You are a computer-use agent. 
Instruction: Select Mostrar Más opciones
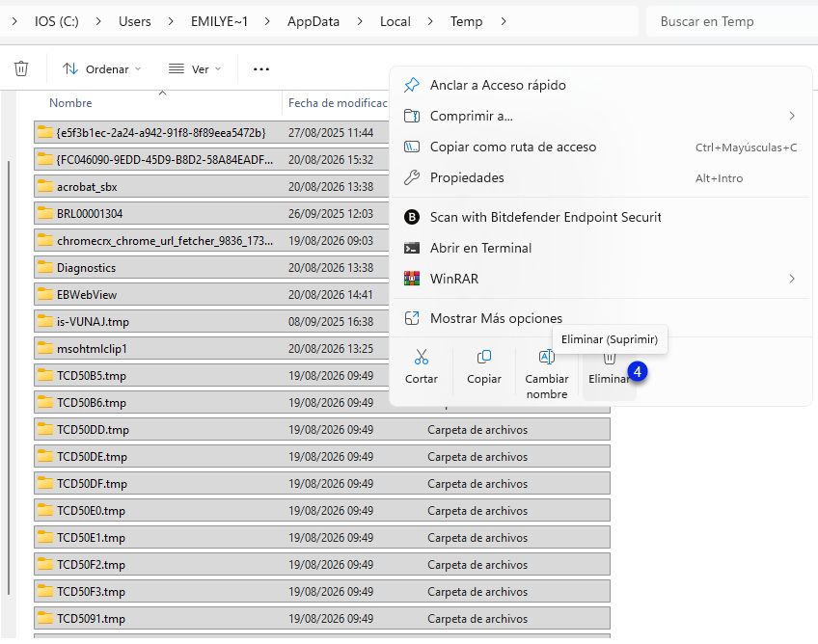[600, 318]
